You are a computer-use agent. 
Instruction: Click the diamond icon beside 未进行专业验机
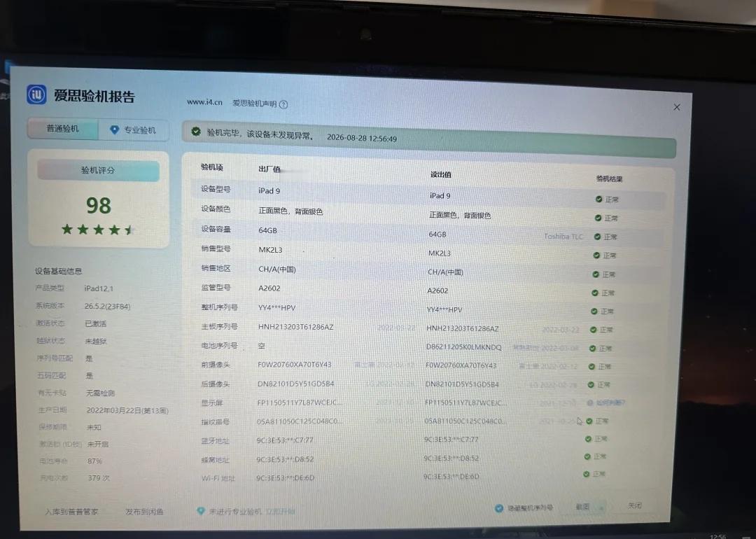click(x=201, y=510)
